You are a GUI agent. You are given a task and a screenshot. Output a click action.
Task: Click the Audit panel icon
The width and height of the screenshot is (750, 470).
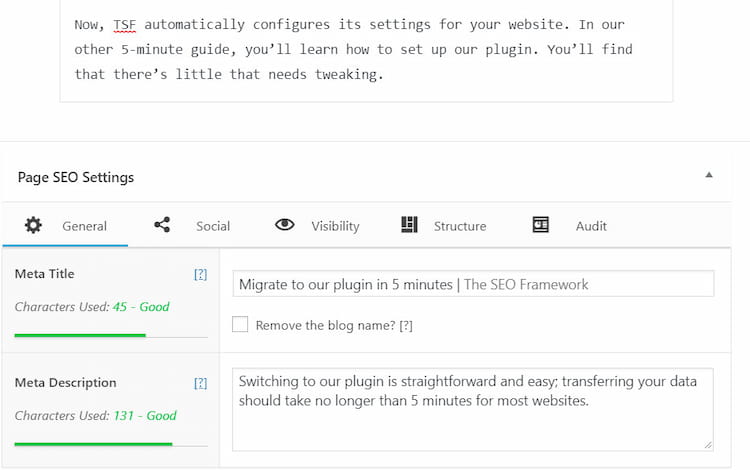tap(540, 224)
